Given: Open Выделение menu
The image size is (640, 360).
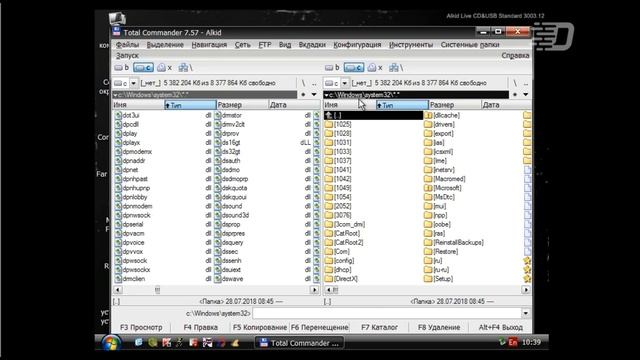Looking at the screenshot, I should [x=165, y=45].
